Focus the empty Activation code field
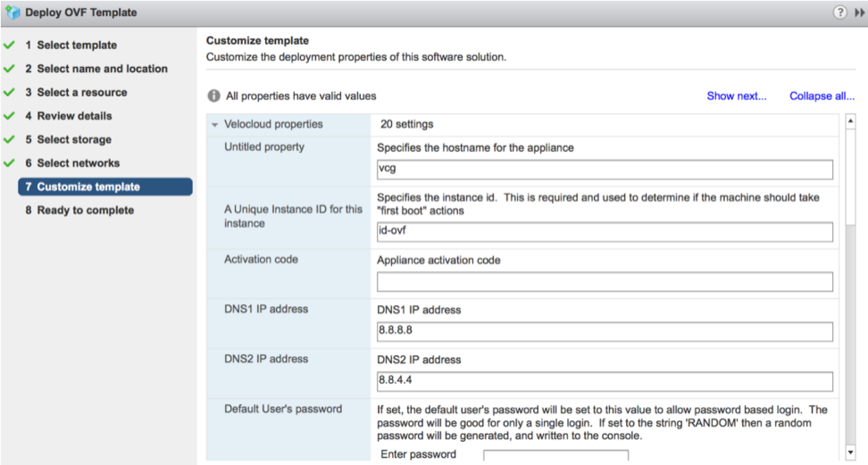Viewport: 868px width, 465px height. coord(605,282)
